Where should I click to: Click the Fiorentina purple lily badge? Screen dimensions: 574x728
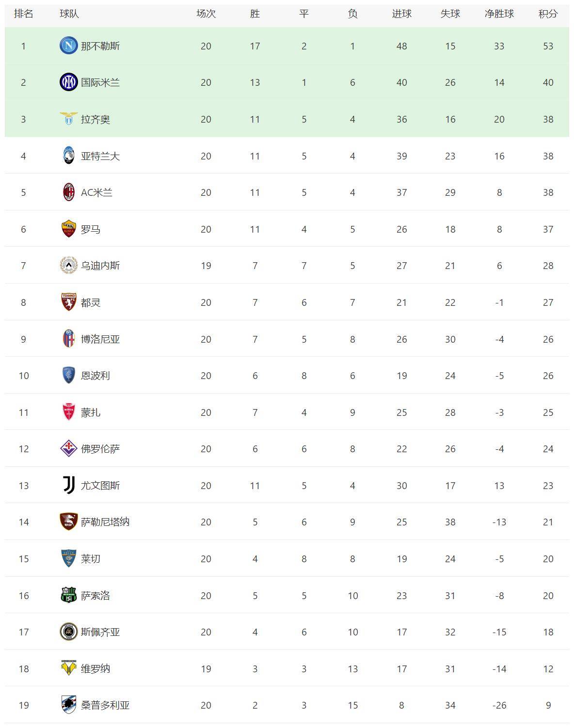pos(68,448)
